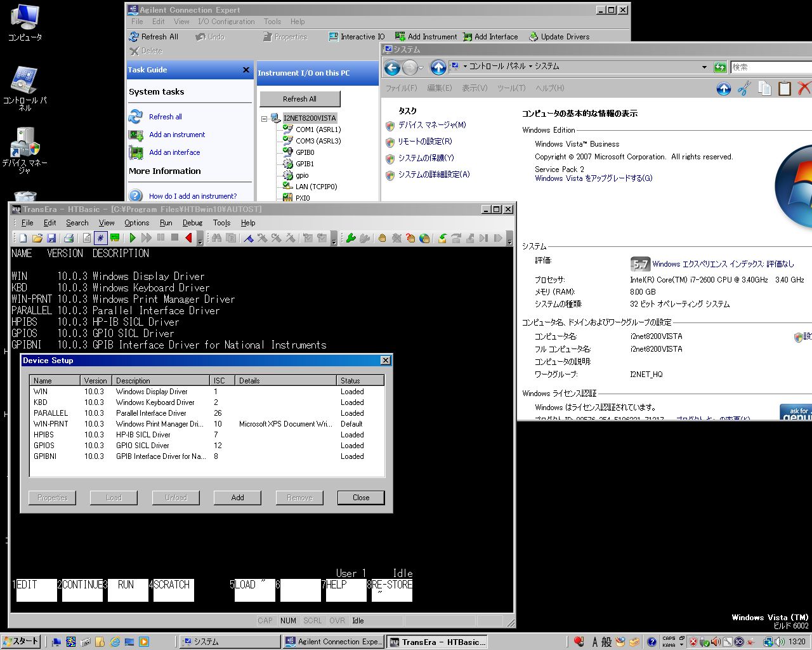The width and height of the screenshot is (812, 650).
Task: Select GPIB0 in Agilent instrument tree
Action: point(304,152)
